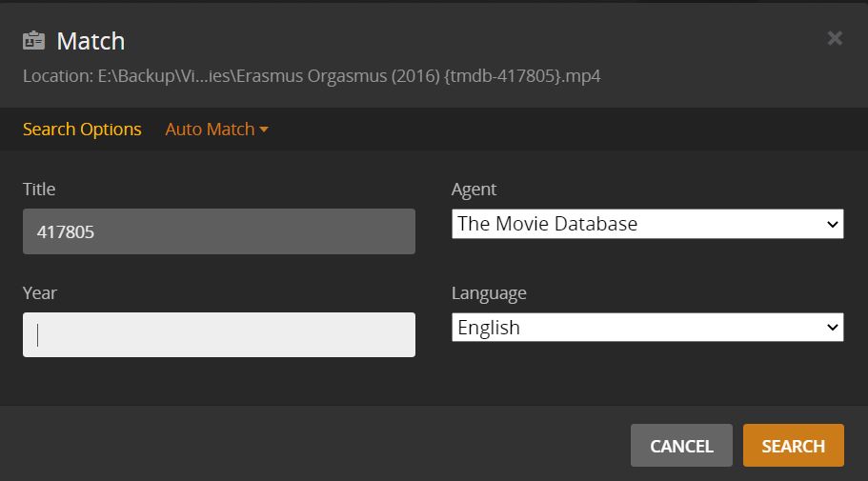868x481 pixels.
Task: Click the dark strip right of Auto Match
Action: (x=562, y=130)
